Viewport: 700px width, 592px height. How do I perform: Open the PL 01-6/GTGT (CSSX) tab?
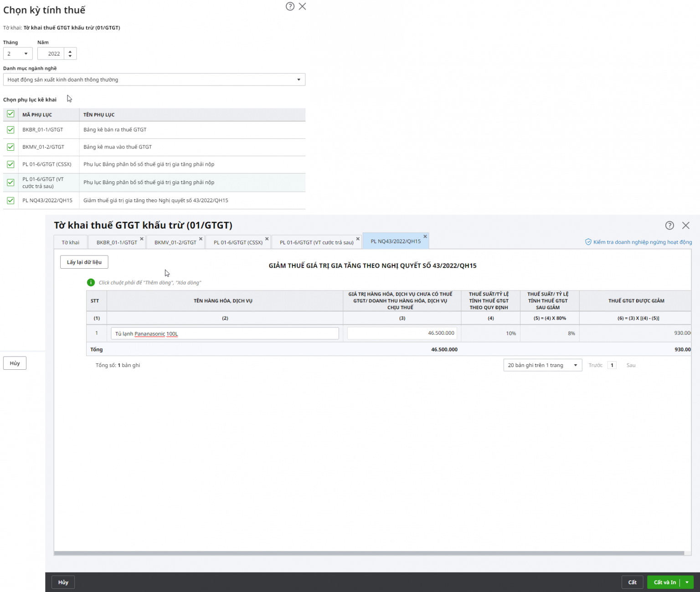coord(238,242)
